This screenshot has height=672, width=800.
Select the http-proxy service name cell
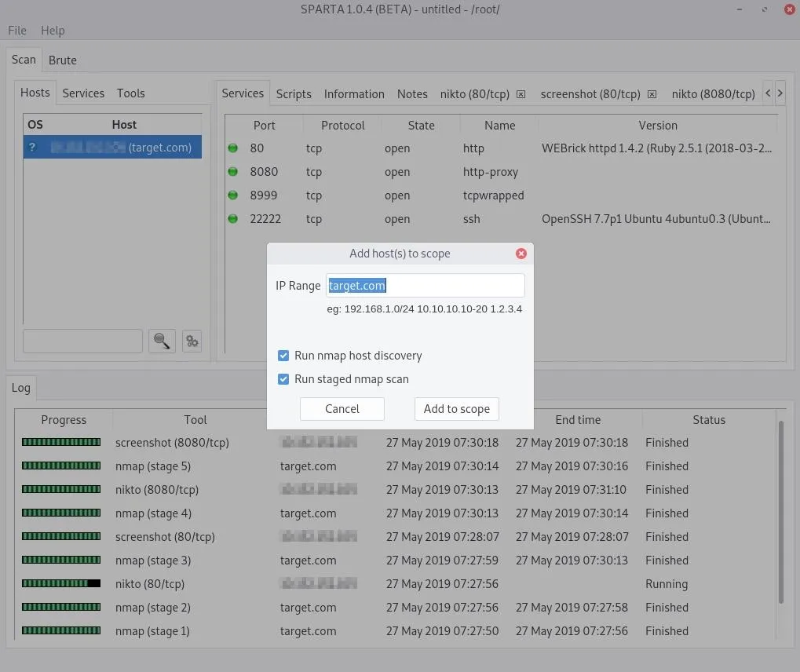click(x=491, y=172)
